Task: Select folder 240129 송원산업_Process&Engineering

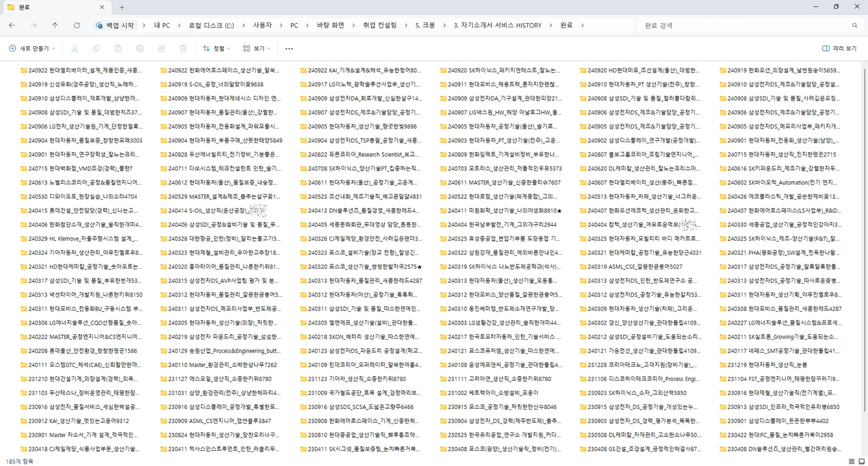Action: tap(220, 351)
